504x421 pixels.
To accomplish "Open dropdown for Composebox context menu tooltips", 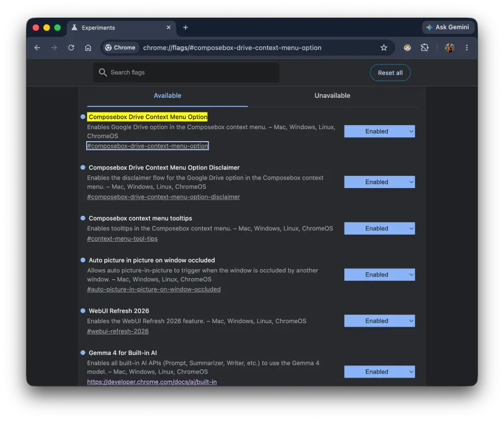I will [380, 228].
